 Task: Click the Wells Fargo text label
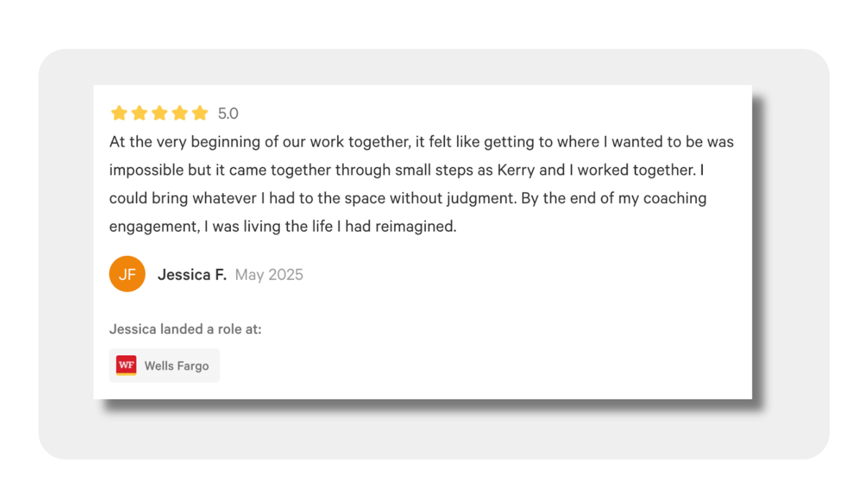coord(177,366)
